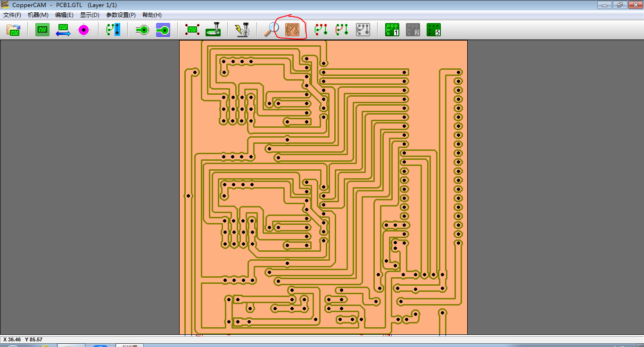Click the lightning bolt calculate contours icon

(x=242, y=30)
